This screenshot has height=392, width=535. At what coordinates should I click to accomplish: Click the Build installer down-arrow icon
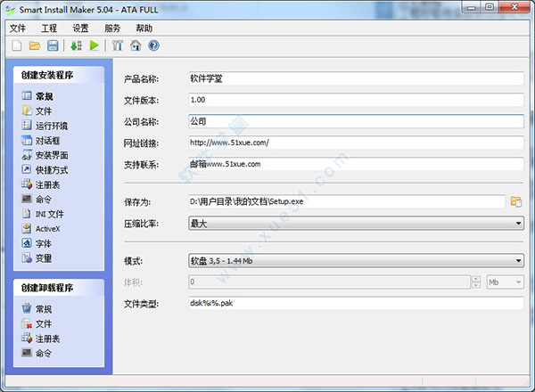coord(77,45)
